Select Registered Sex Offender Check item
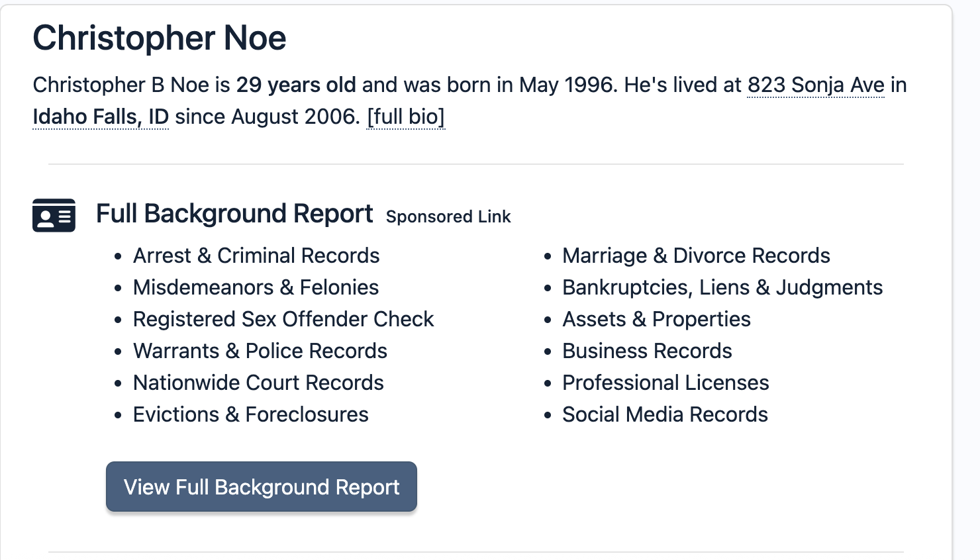980x560 pixels. (x=283, y=320)
